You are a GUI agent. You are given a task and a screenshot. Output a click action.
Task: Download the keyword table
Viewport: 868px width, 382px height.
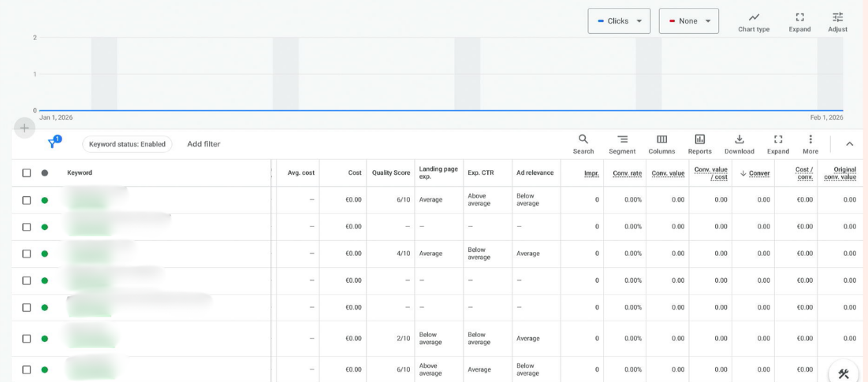pos(739,144)
